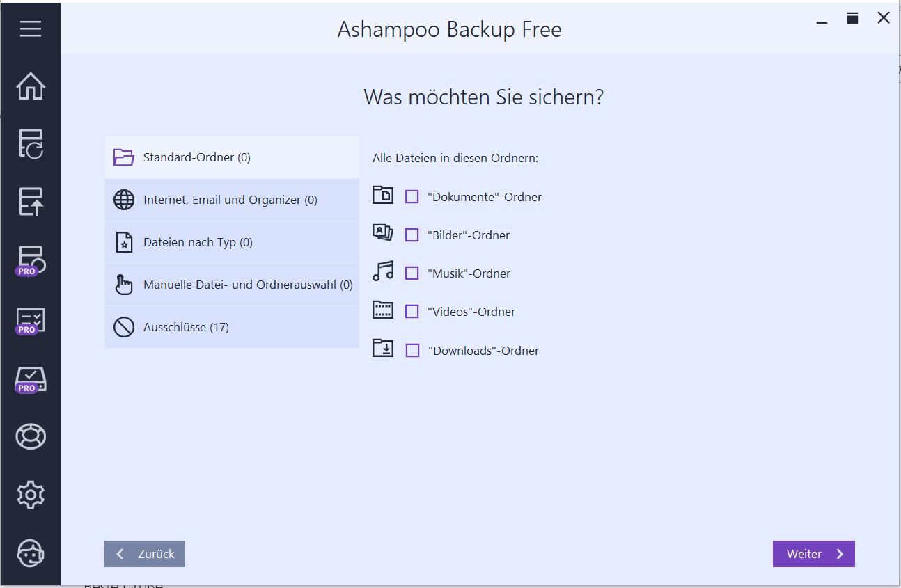Toggle the "Downloads"-Ordner checkbox
Screen dimensions: 901x588
pos(412,351)
